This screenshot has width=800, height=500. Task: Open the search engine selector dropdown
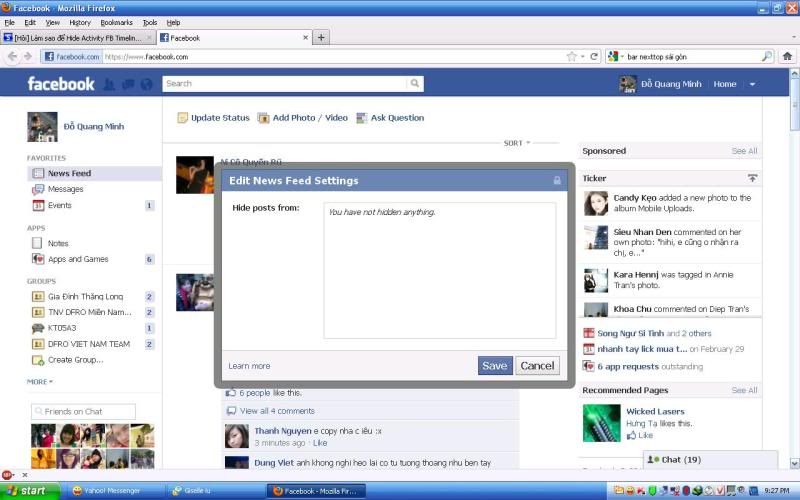click(615, 57)
